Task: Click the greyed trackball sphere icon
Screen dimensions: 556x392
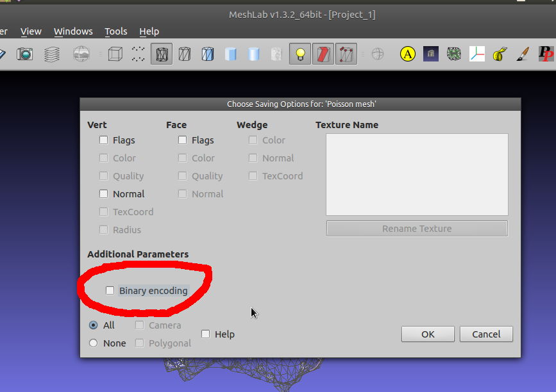Action: click(378, 54)
